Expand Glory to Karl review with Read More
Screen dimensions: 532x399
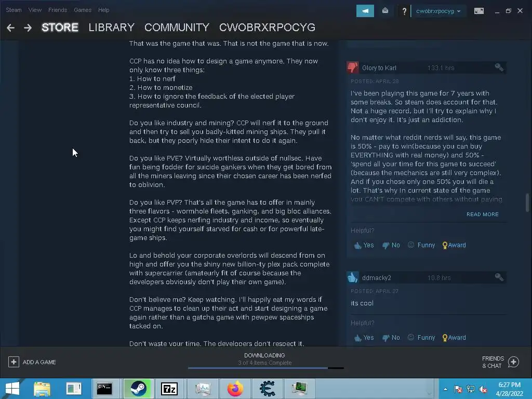click(x=483, y=215)
